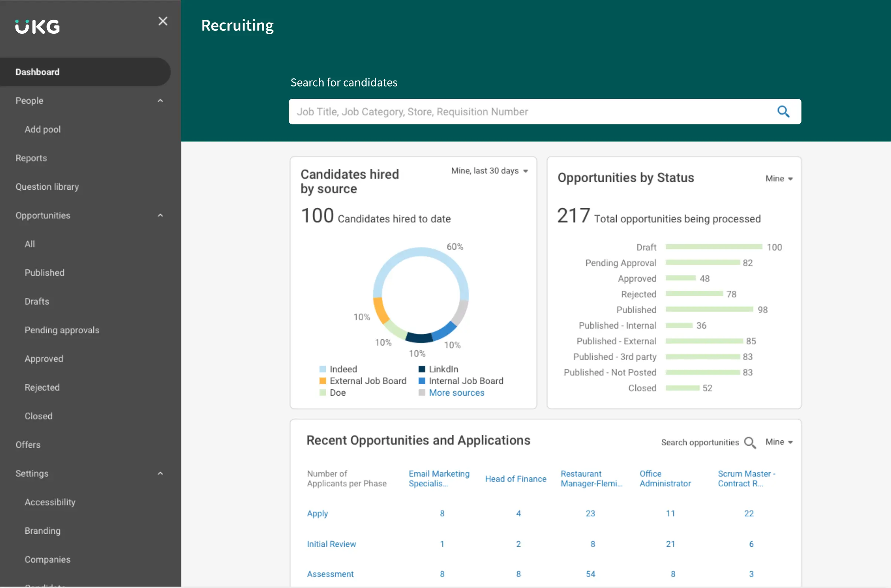Collapse the Opportunities section

coord(160,215)
